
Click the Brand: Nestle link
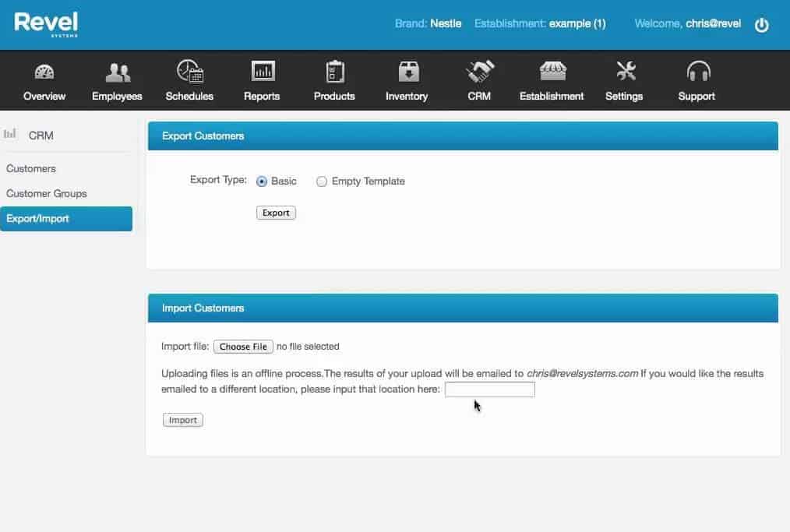pos(429,23)
